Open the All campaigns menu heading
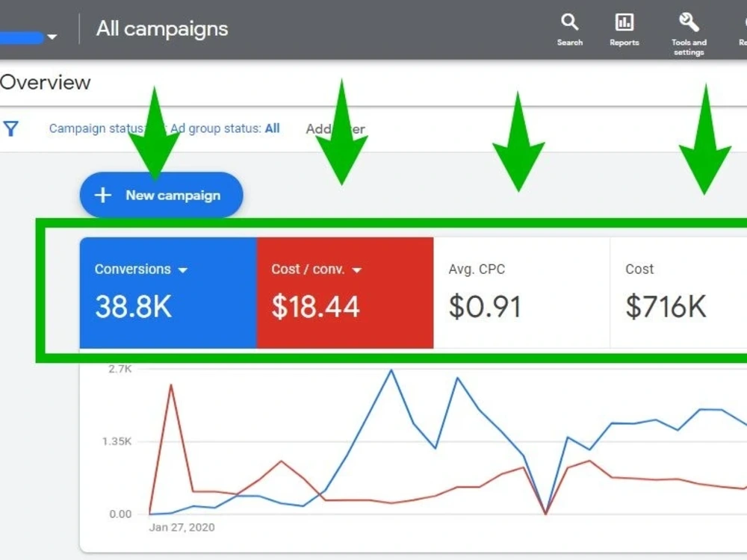 point(161,29)
